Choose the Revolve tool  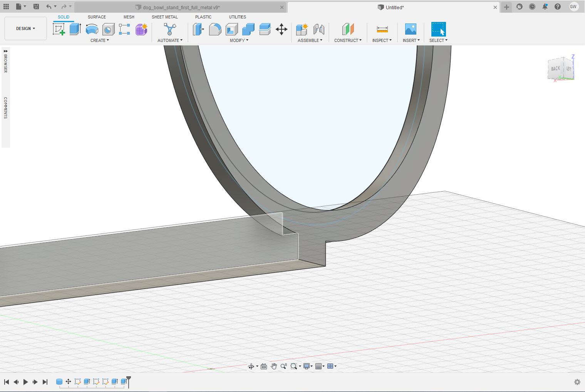pyautogui.click(x=92, y=29)
